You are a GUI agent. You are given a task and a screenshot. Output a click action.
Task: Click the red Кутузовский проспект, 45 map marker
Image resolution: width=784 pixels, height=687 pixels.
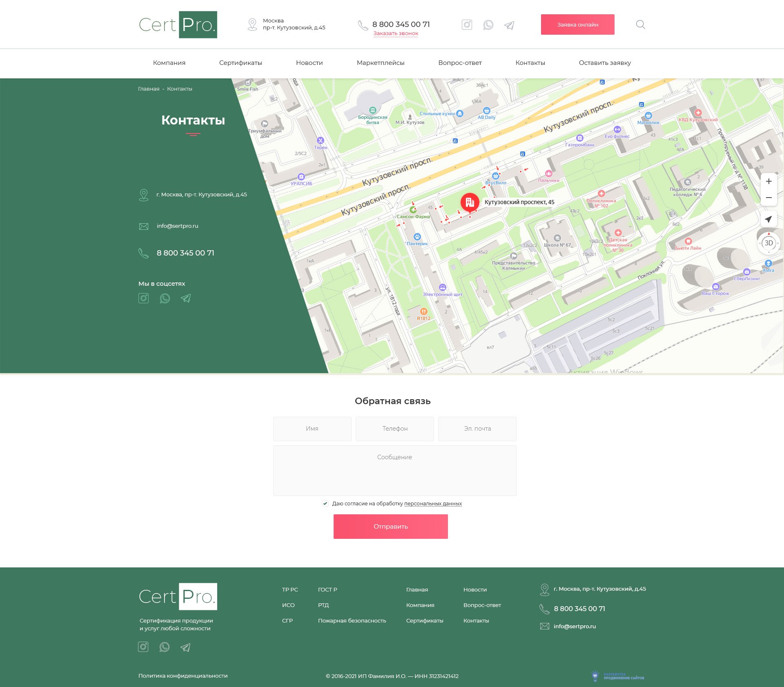pyautogui.click(x=470, y=202)
